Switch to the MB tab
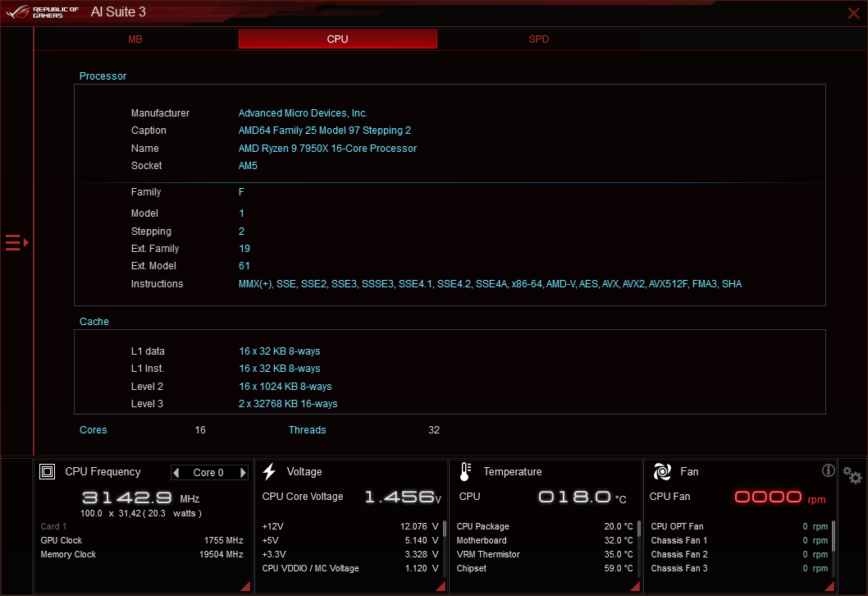 [135, 39]
